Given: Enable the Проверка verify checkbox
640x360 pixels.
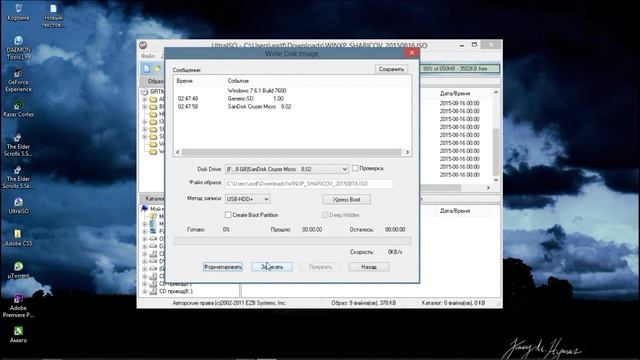Looking at the screenshot, I should 355,168.
